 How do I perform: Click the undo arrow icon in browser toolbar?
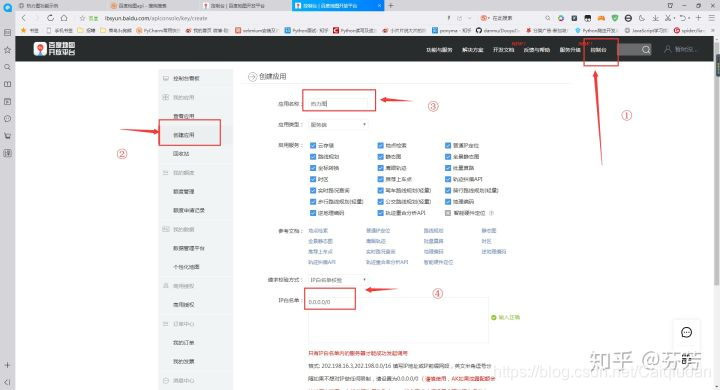(684, 18)
